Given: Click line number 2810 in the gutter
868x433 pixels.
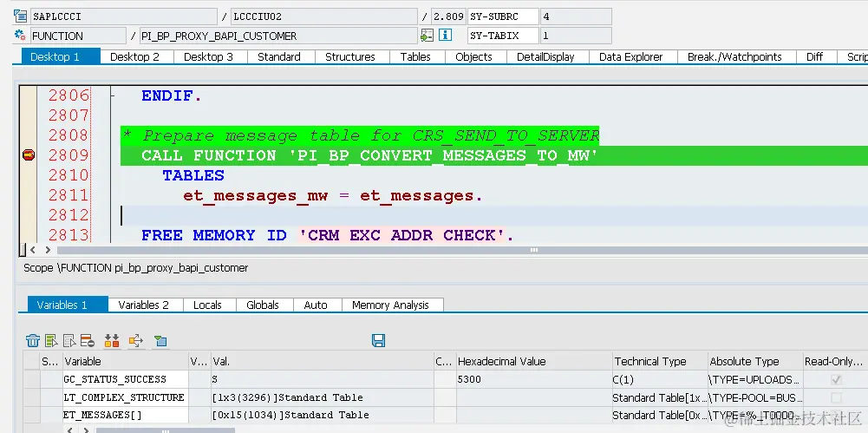Looking at the screenshot, I should coord(69,175).
